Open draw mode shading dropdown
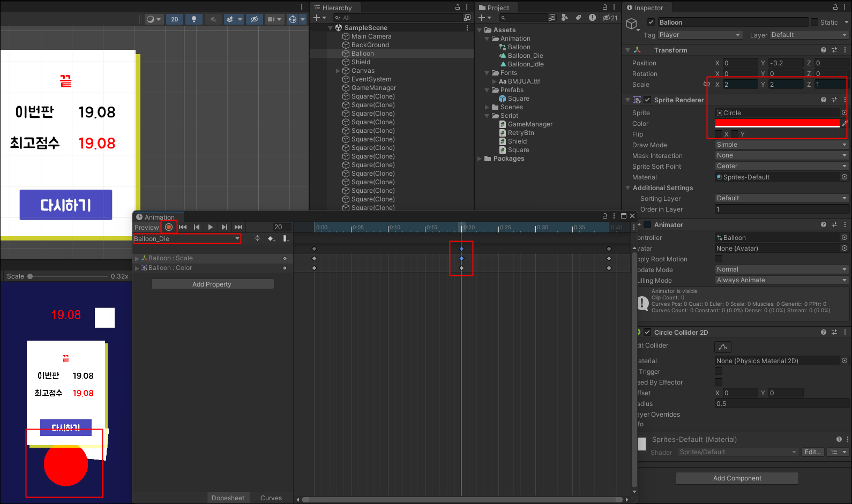Screen dimensions: 852x504 coord(154,19)
